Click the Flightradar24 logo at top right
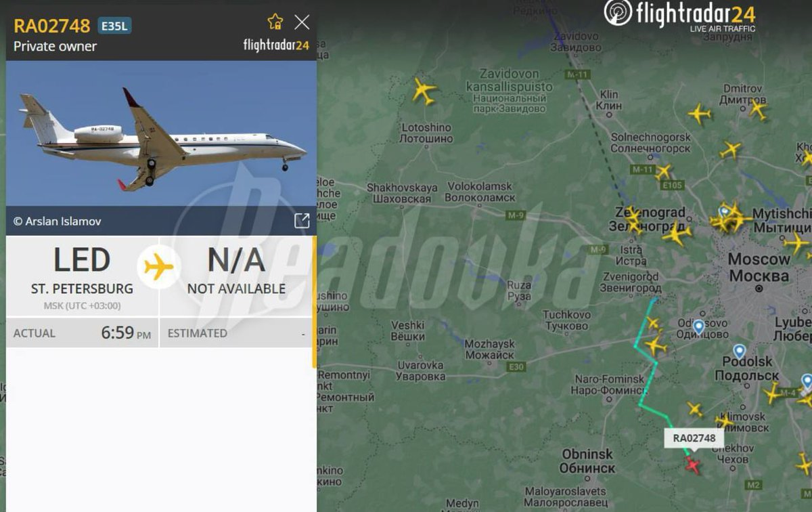The width and height of the screenshot is (812, 512). coord(679,15)
